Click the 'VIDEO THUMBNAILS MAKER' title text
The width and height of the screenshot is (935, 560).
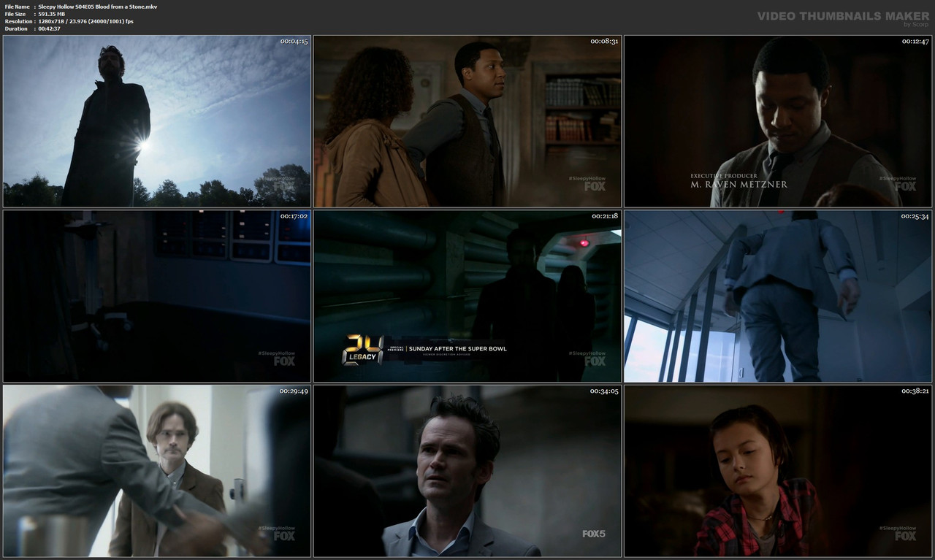tap(843, 15)
